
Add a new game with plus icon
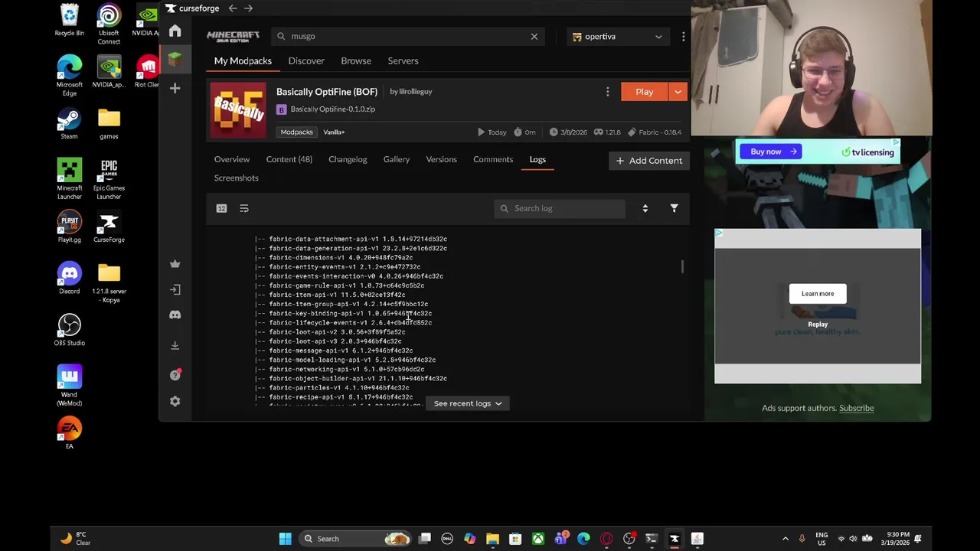pyautogui.click(x=175, y=88)
